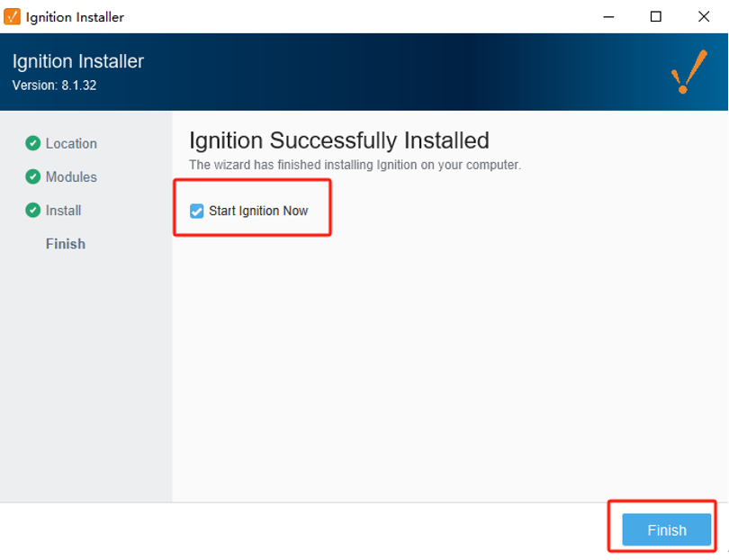This screenshot has height=560, width=729.
Task: Click the 'Ignition Installer' header banner title
Action: 78,62
